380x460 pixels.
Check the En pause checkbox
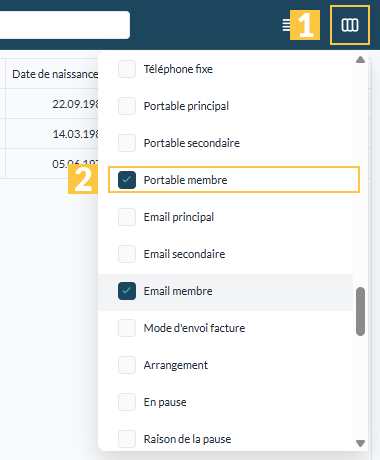coord(127,402)
